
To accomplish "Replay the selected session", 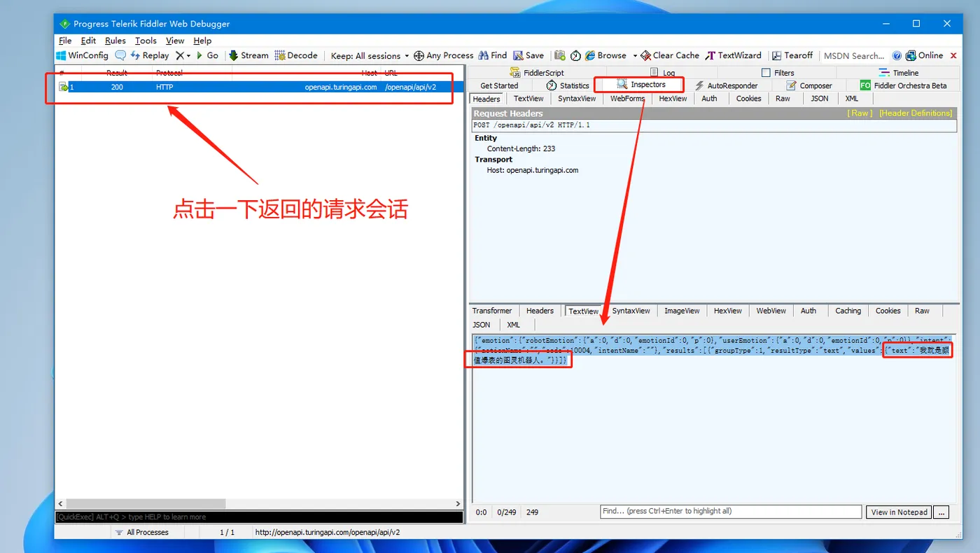I will (x=150, y=55).
